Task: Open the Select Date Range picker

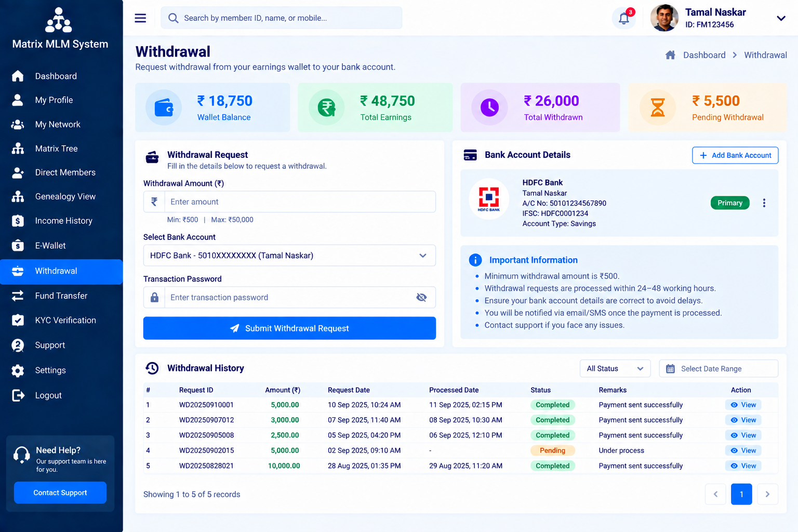Action: click(719, 368)
